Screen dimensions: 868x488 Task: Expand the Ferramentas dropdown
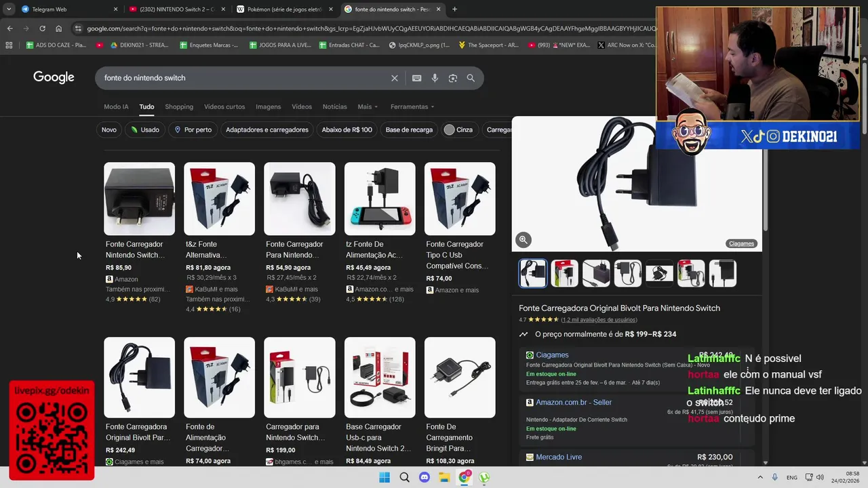pos(412,106)
